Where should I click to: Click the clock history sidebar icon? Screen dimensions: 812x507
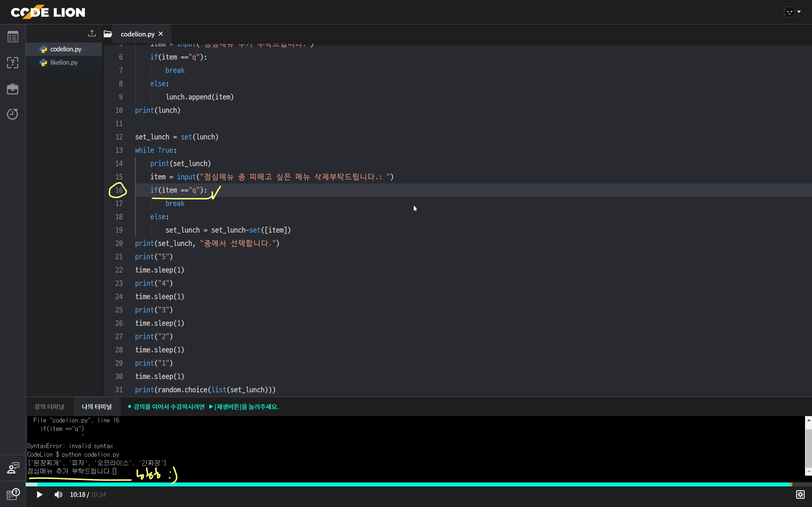[x=13, y=114]
